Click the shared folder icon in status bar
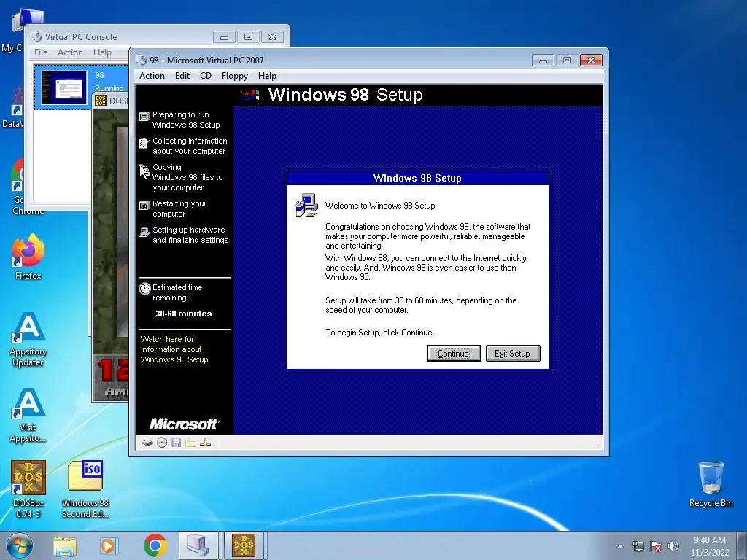Viewport: 747px width, 560px height. click(x=191, y=443)
